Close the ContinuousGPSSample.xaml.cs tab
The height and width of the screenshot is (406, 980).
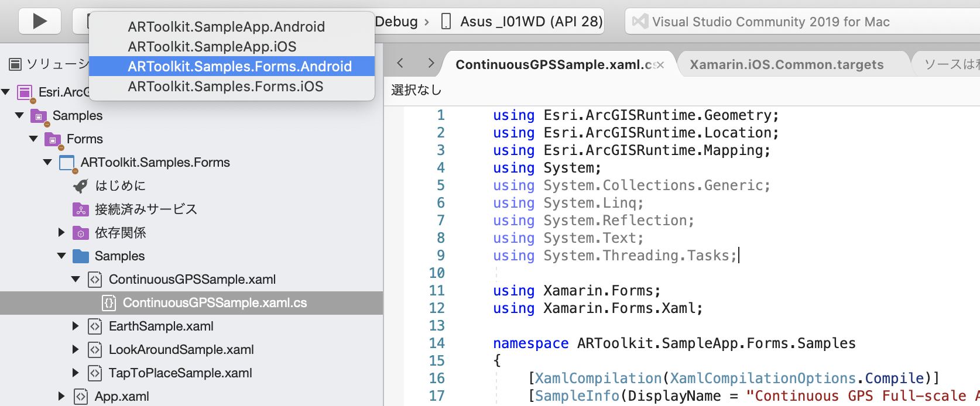click(660, 65)
